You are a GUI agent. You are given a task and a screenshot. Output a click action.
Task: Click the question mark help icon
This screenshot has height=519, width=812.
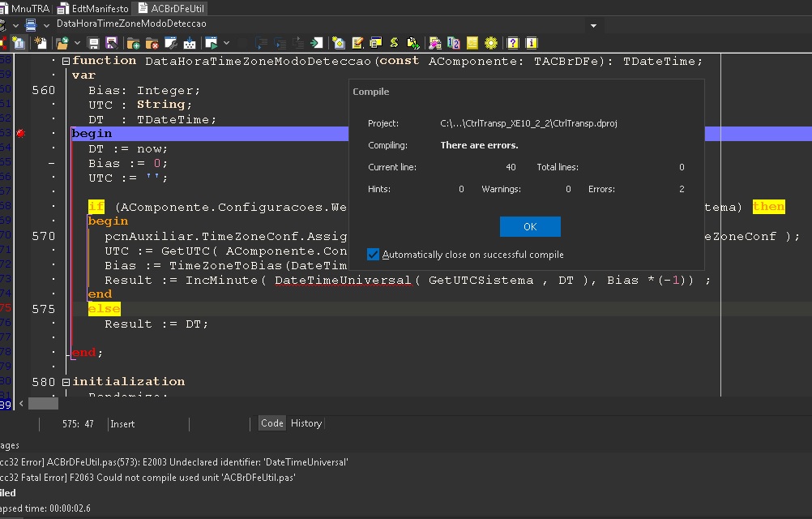pyautogui.click(x=513, y=43)
